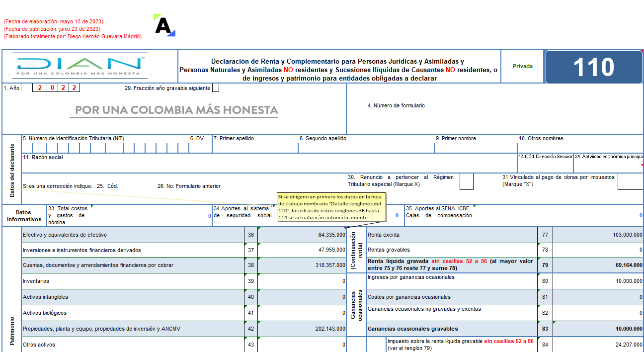Viewport: 644px width, 352px height.
Task: Click the Actualícese 'A' logo icon
Action: [x=164, y=25]
